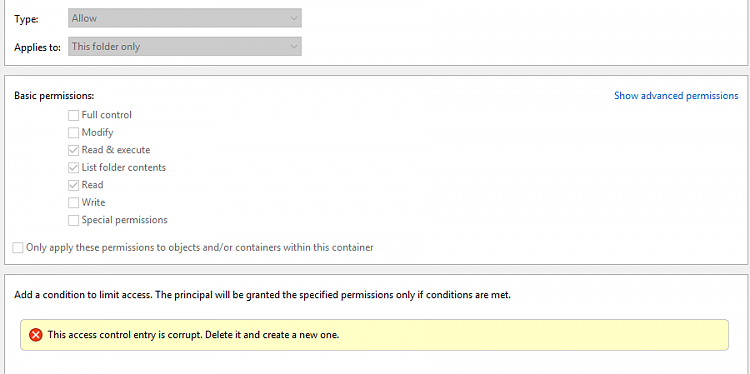Viewport: 750px width, 374px height.
Task: Click the List folder contents label
Action: [x=123, y=167]
